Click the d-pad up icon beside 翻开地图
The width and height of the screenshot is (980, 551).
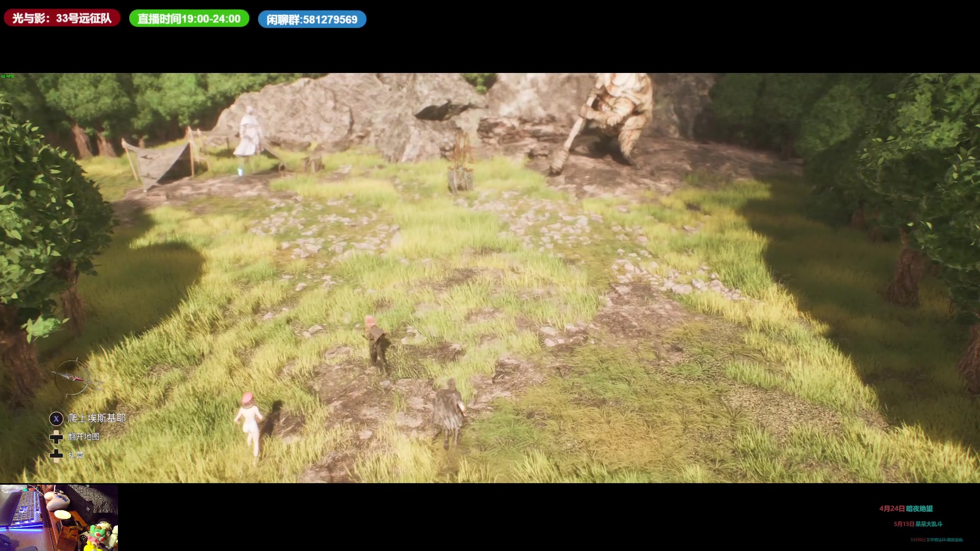56,437
